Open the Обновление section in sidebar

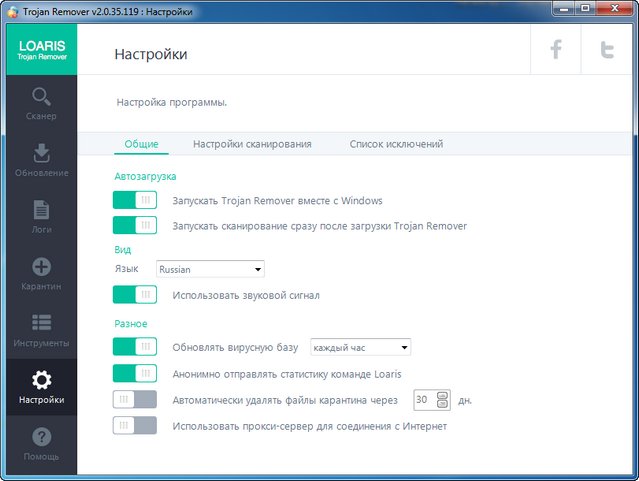click(41, 160)
